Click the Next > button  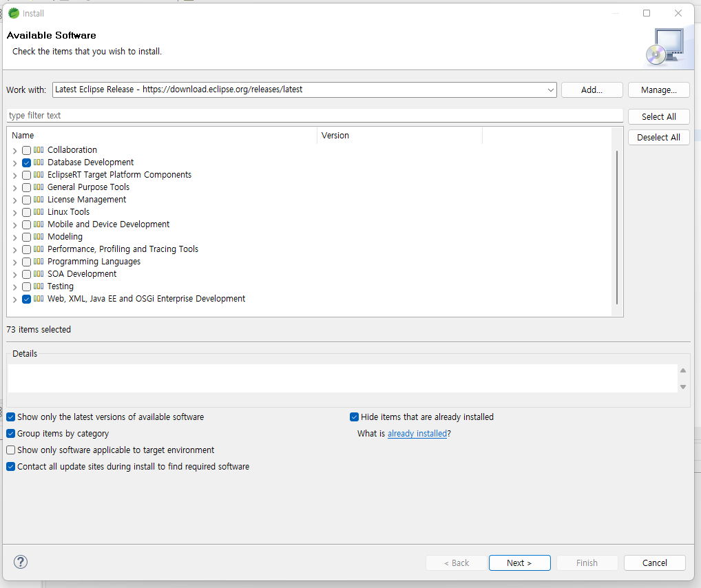pos(519,563)
